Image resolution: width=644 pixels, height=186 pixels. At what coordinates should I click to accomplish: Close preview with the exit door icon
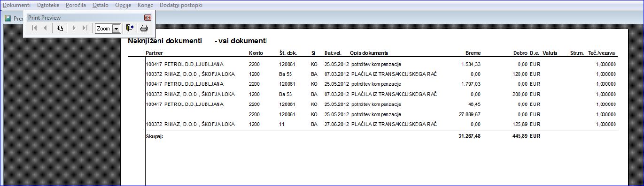[130, 28]
